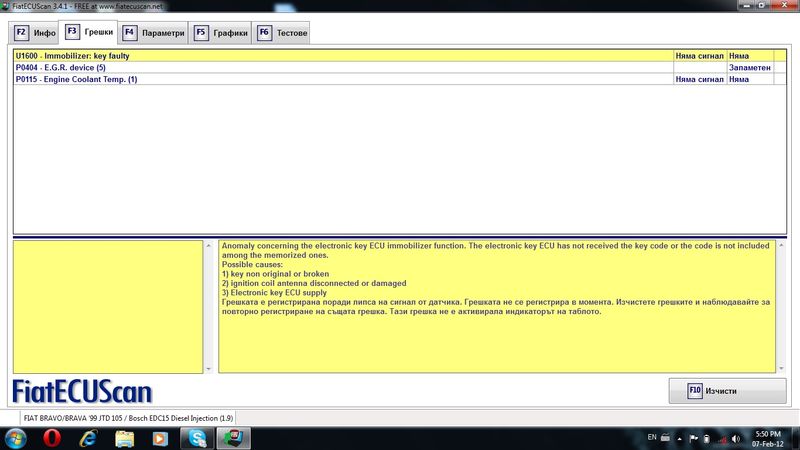Select the Грешки tab (F3)
Image resolution: width=800 pixels, height=450 pixels.
tap(88, 32)
